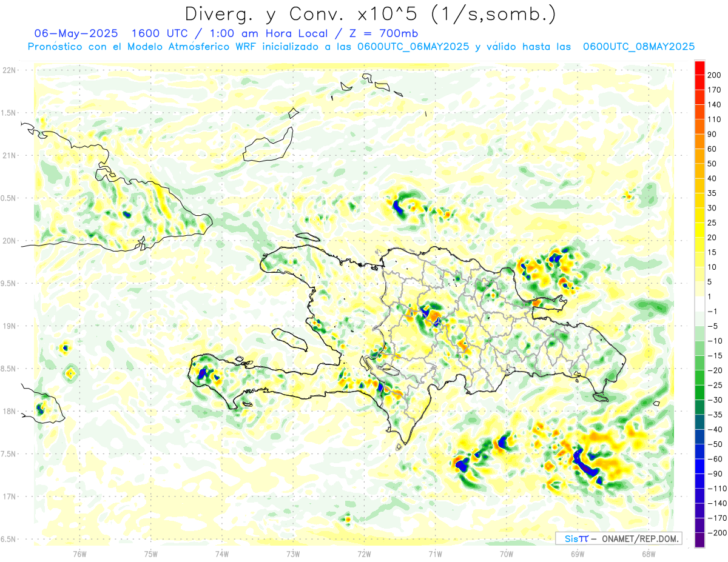728x562 pixels.
Task: Click the colorbar value '-10'
Action: [714, 341]
